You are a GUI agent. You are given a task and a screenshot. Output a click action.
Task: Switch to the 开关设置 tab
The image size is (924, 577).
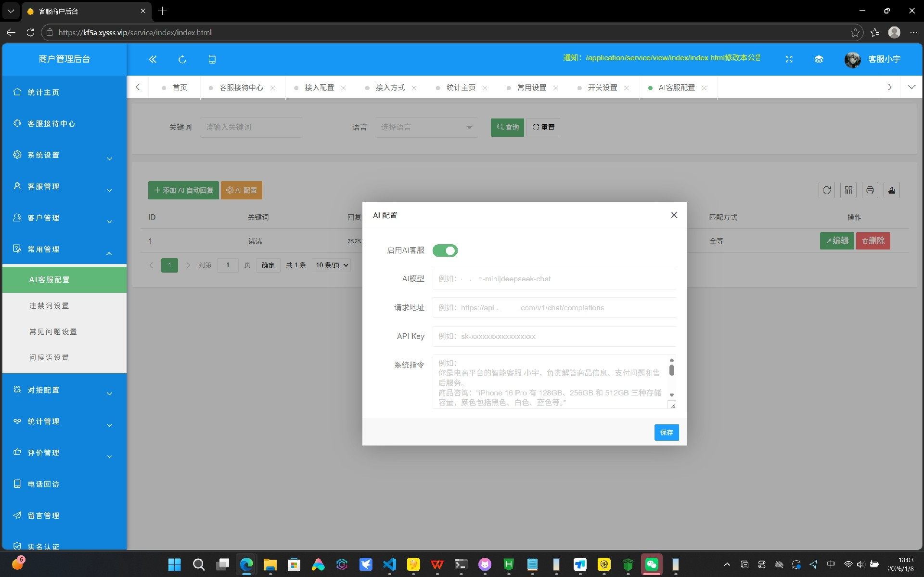pyautogui.click(x=602, y=88)
